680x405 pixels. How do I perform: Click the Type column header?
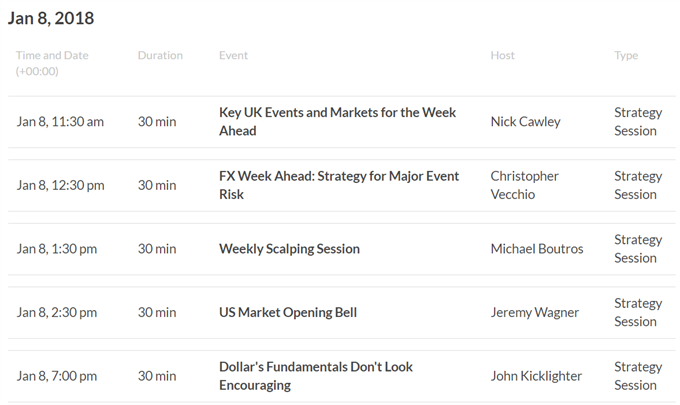(626, 56)
